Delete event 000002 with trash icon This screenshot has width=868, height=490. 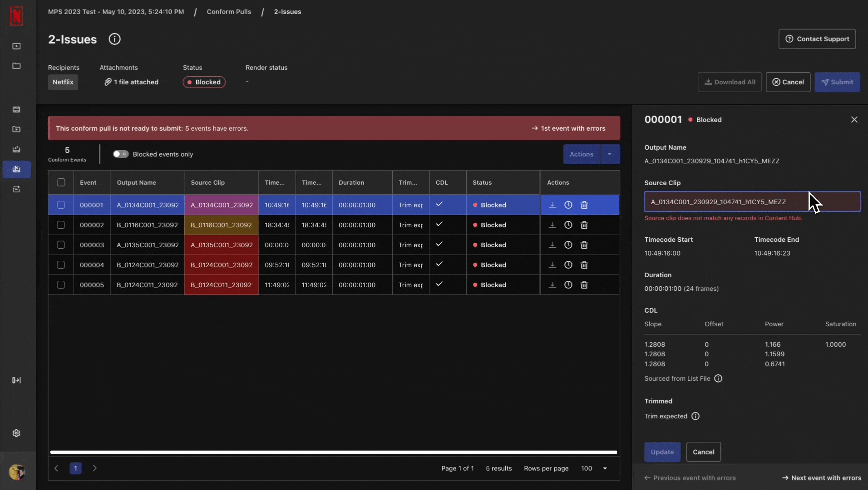coord(584,225)
